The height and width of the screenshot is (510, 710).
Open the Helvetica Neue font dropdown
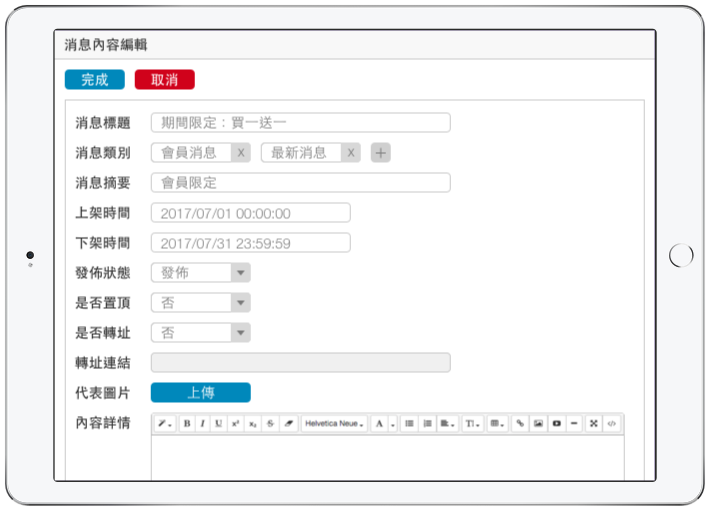coord(335,424)
